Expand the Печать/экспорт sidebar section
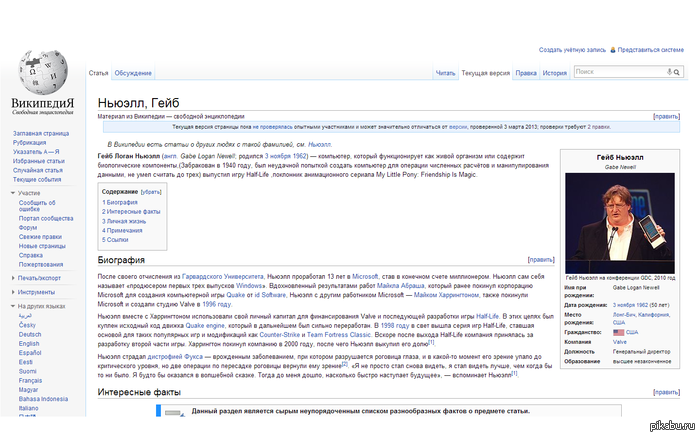The width and height of the screenshot is (700, 437). pyautogui.click(x=13, y=278)
